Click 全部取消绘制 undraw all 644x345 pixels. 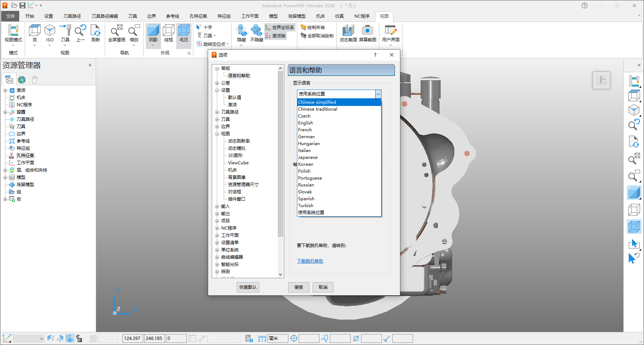[x=317, y=36]
